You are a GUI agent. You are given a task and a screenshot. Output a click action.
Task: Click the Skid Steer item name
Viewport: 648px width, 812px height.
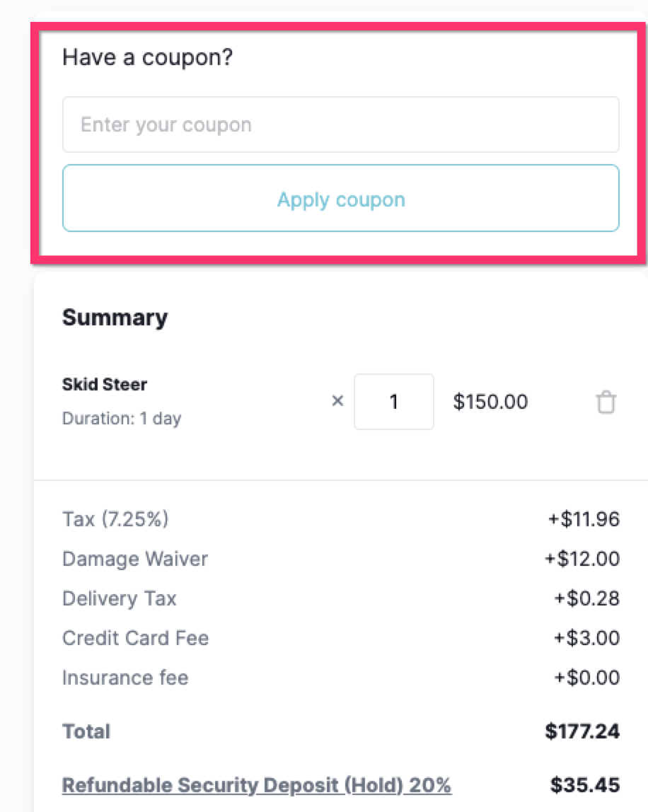104,384
